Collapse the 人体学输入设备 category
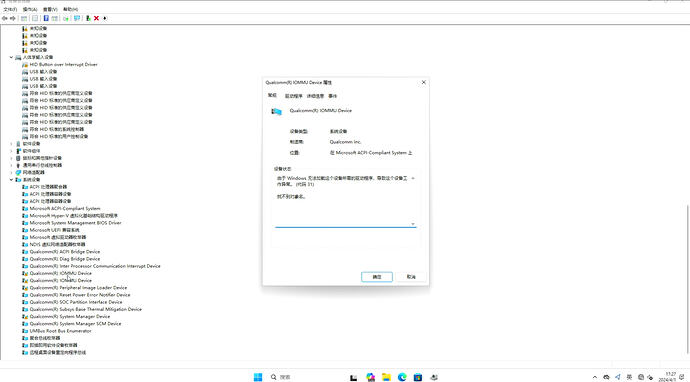The height and width of the screenshot is (382, 690). [11, 57]
